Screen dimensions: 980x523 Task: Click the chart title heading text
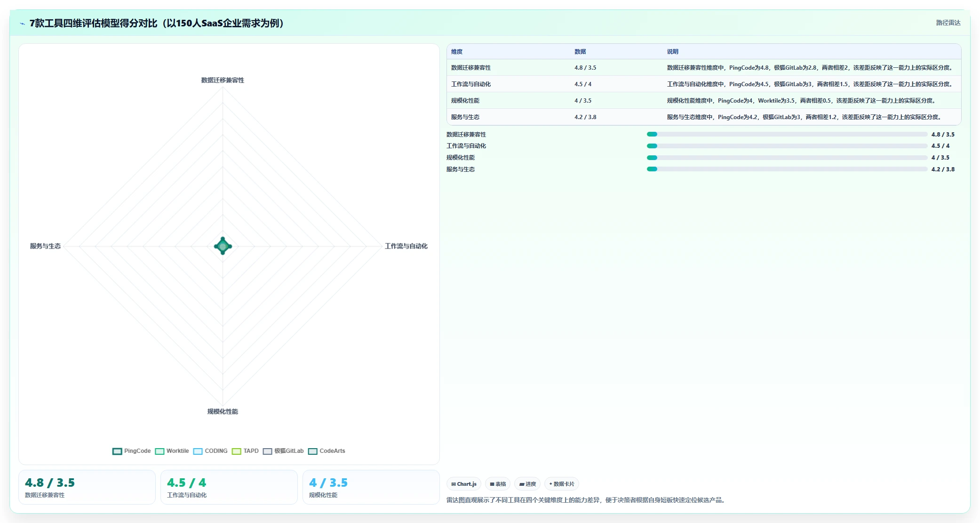[157, 23]
